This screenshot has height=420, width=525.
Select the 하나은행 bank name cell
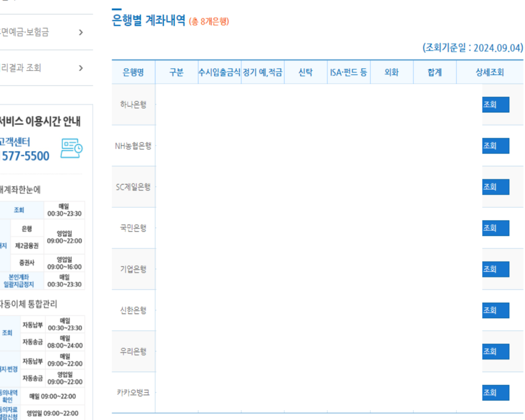pyautogui.click(x=133, y=105)
